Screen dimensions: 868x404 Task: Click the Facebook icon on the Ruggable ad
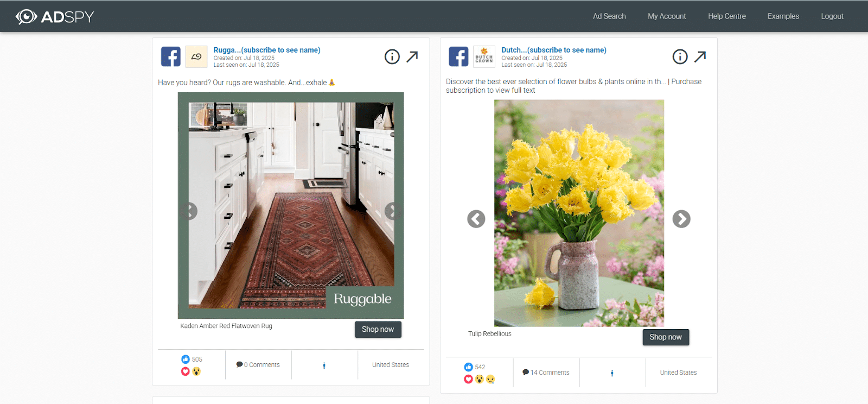coord(171,56)
